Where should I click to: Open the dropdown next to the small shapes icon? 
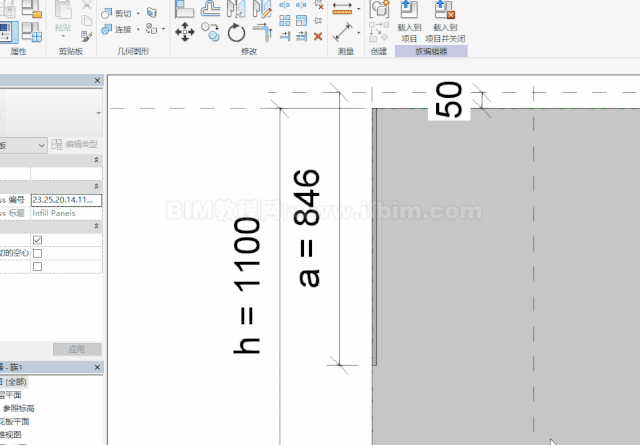coord(163,29)
